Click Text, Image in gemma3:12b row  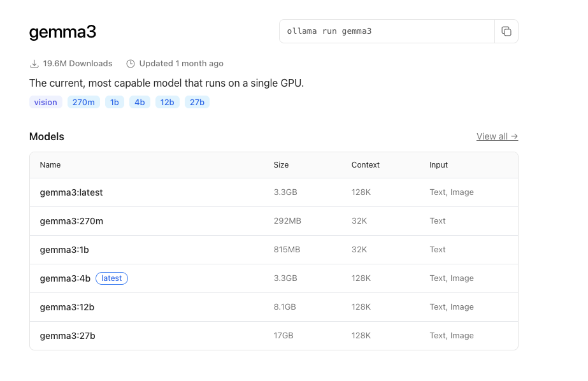click(x=452, y=306)
